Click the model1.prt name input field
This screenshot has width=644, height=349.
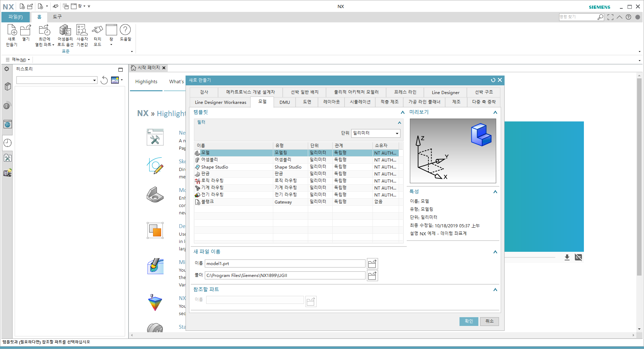point(285,263)
